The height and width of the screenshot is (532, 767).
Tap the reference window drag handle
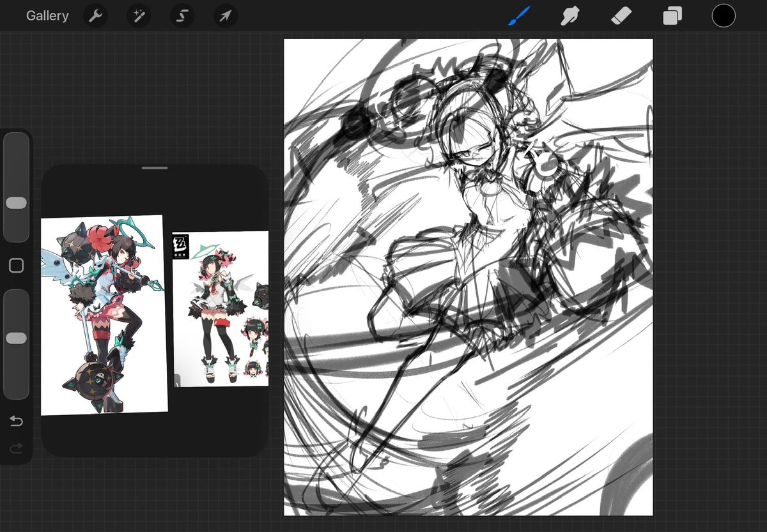[x=155, y=168]
